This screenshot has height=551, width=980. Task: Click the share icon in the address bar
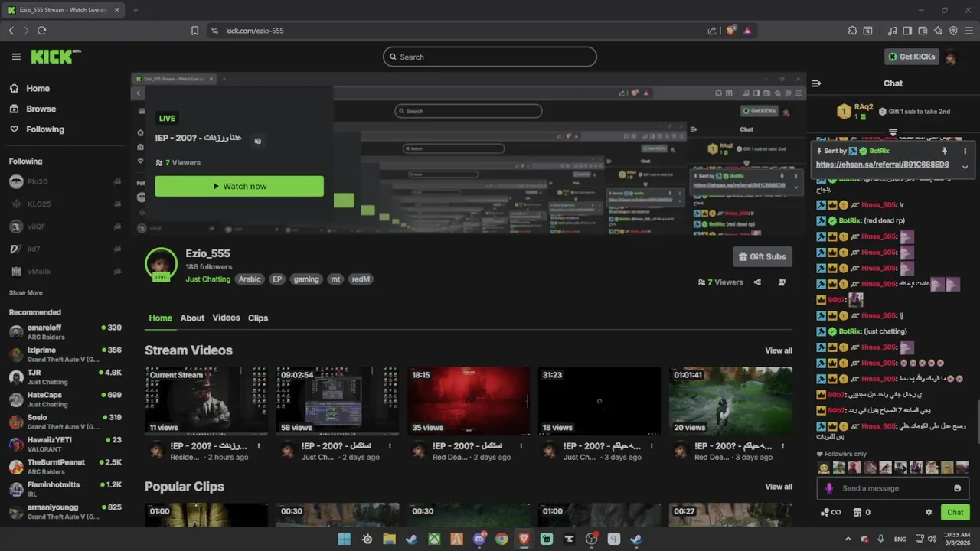coord(712,31)
